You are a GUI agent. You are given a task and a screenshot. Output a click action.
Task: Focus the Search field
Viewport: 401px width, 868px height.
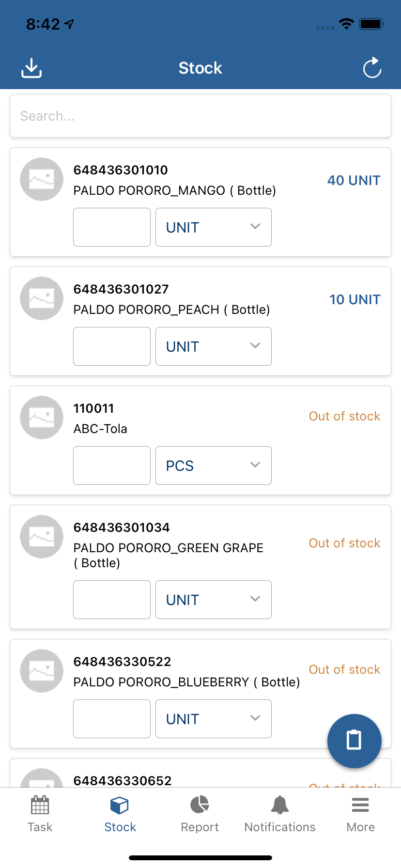(x=200, y=116)
